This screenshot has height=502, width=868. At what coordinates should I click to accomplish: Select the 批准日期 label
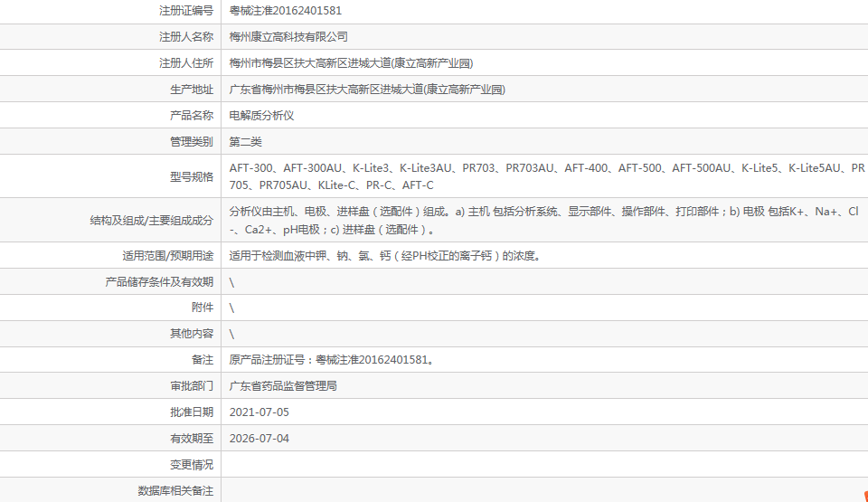(192, 412)
